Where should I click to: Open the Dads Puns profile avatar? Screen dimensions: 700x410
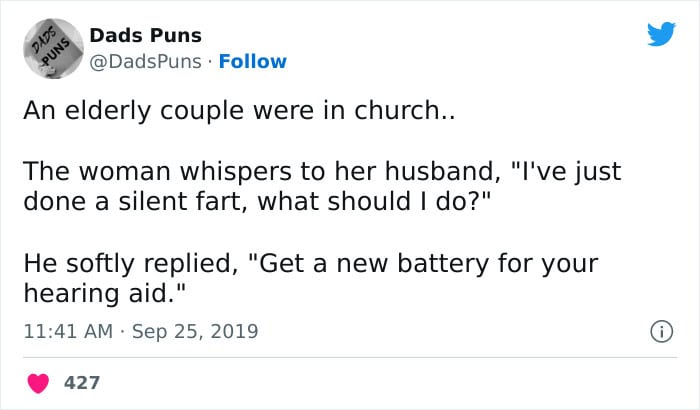53,49
